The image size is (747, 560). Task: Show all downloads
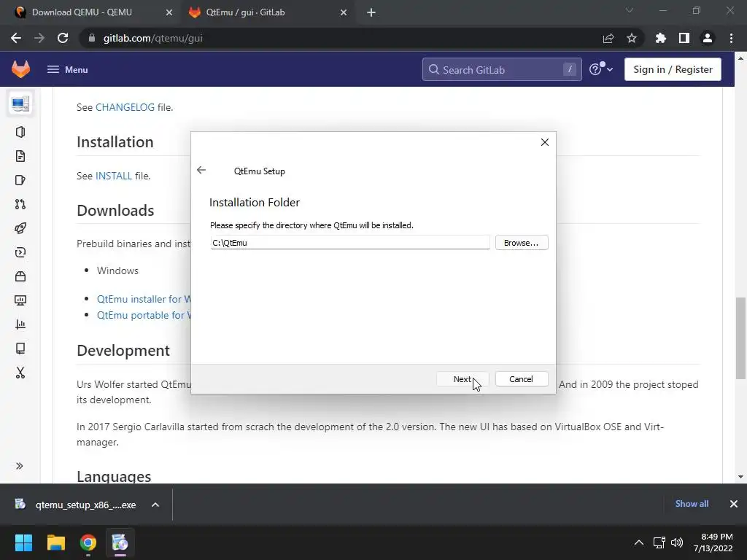(692, 504)
